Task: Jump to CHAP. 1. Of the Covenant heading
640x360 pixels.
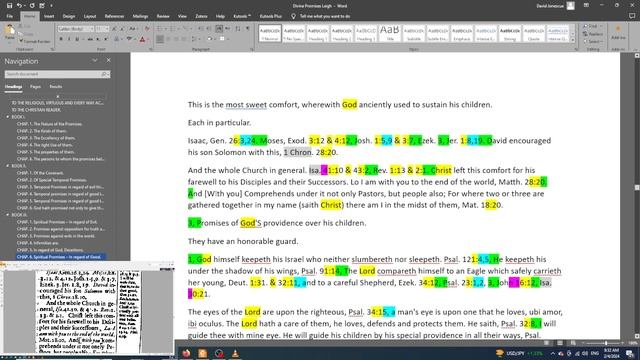Action: click(x=40, y=173)
